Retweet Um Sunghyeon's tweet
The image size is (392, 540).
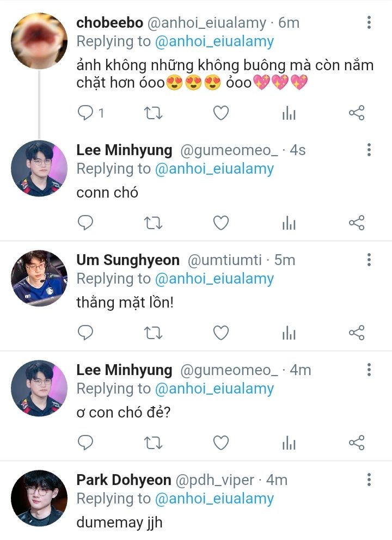[153, 333]
